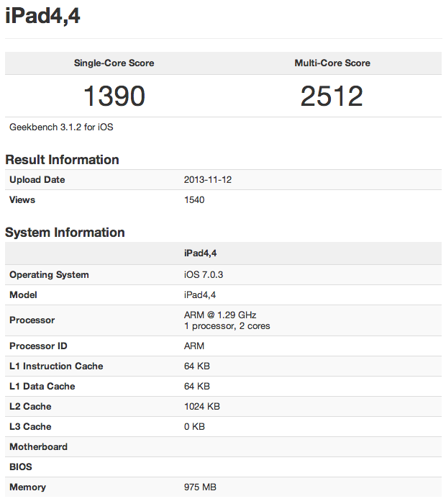Select the Upload Date value 2013-11-12
The image size is (446, 504).
pyautogui.click(x=208, y=180)
